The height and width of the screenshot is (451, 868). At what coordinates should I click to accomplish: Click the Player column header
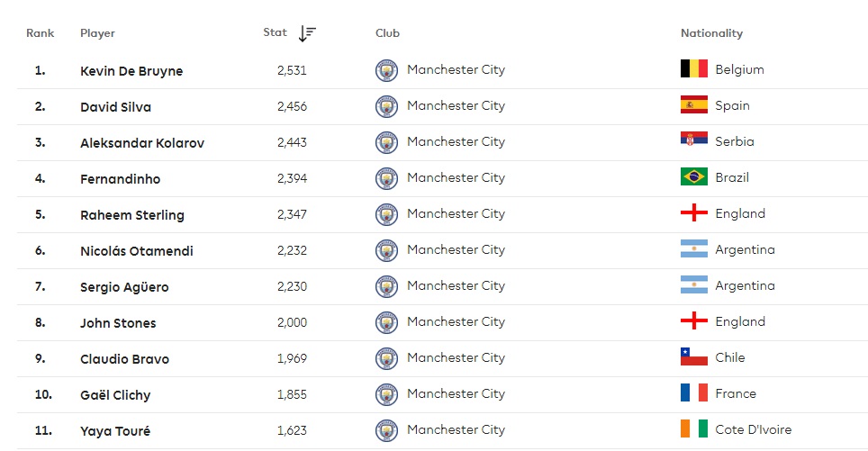point(97,33)
